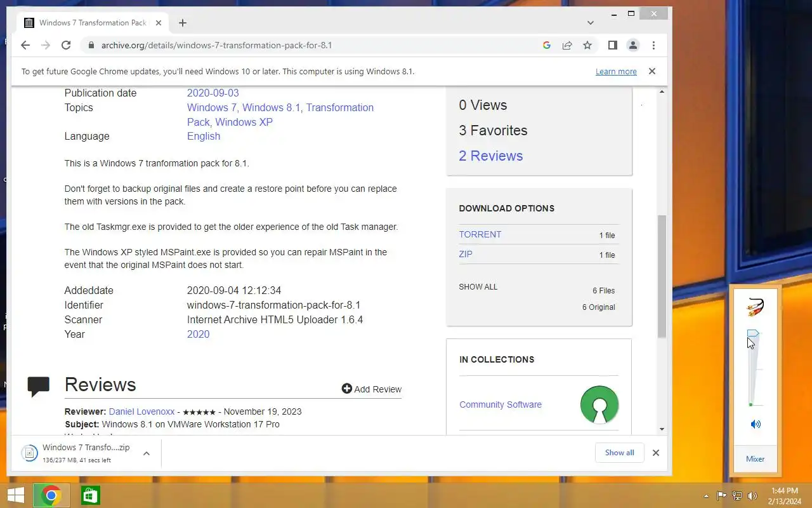Open the Windows XP topic link

(x=244, y=122)
